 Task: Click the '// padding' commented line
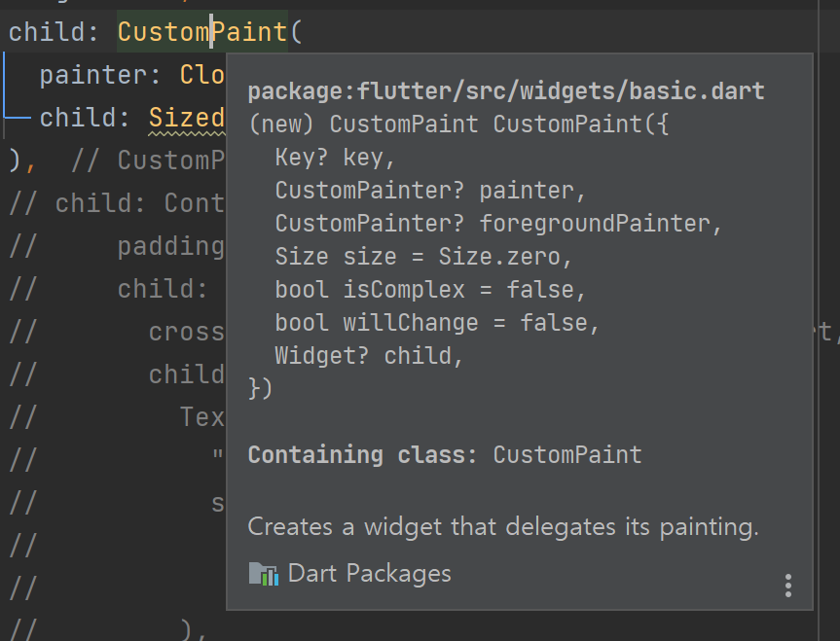pos(117,246)
